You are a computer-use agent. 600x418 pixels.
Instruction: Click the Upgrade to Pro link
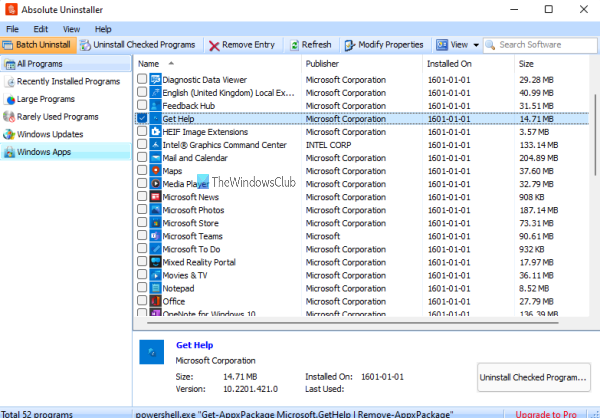546,414
